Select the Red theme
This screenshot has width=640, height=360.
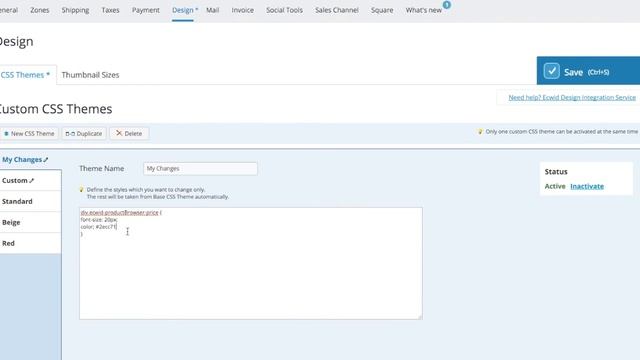(31, 243)
